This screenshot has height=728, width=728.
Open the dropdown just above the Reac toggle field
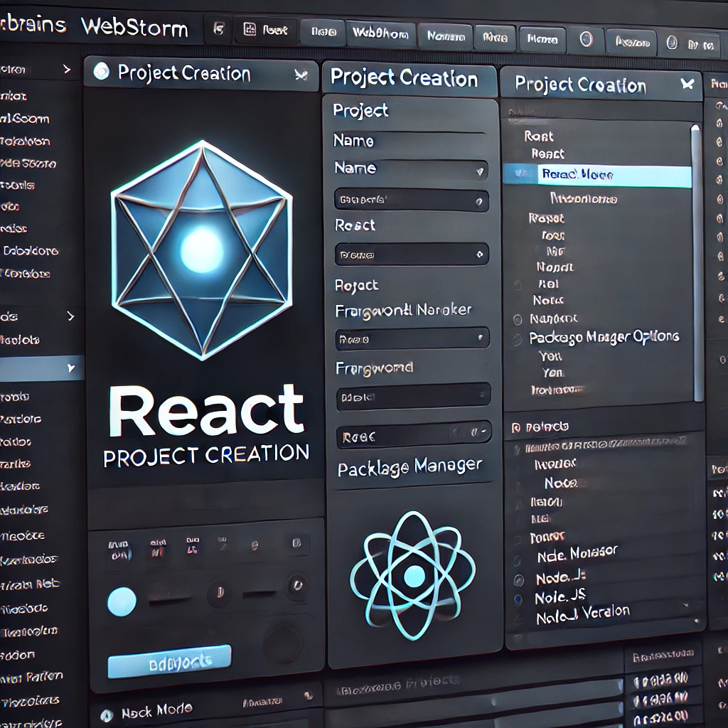(413, 397)
